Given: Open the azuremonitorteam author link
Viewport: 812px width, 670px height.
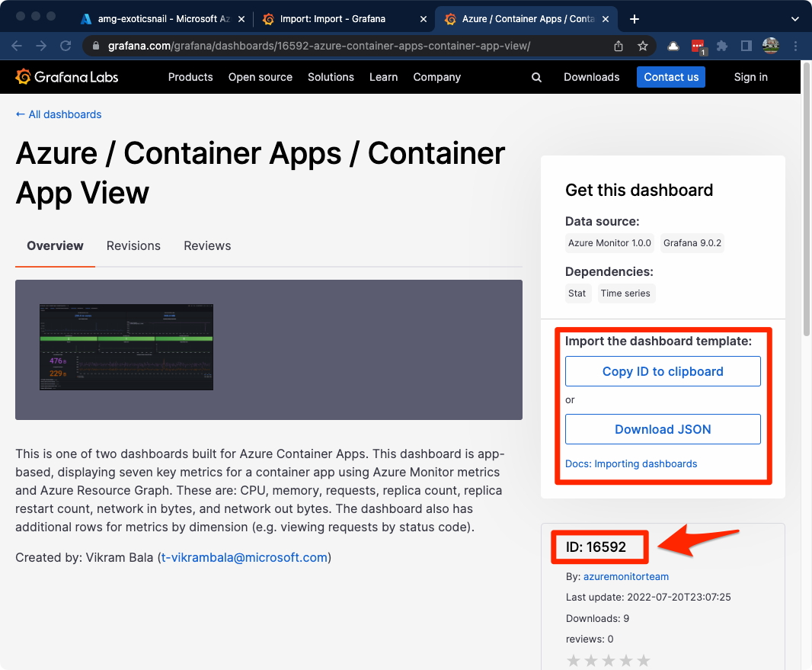Looking at the screenshot, I should coord(626,577).
